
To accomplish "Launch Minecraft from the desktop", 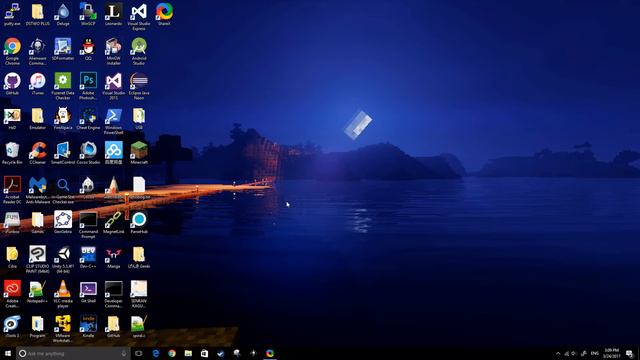I will [x=139, y=153].
